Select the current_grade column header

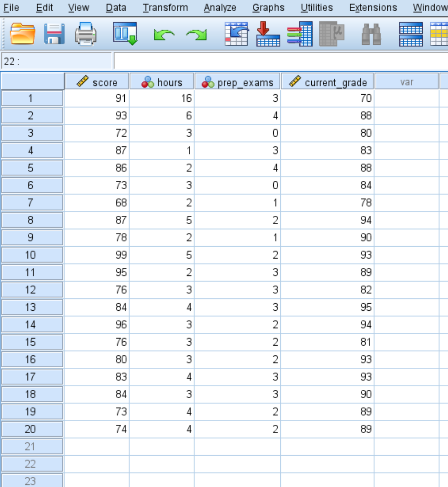pos(328,82)
